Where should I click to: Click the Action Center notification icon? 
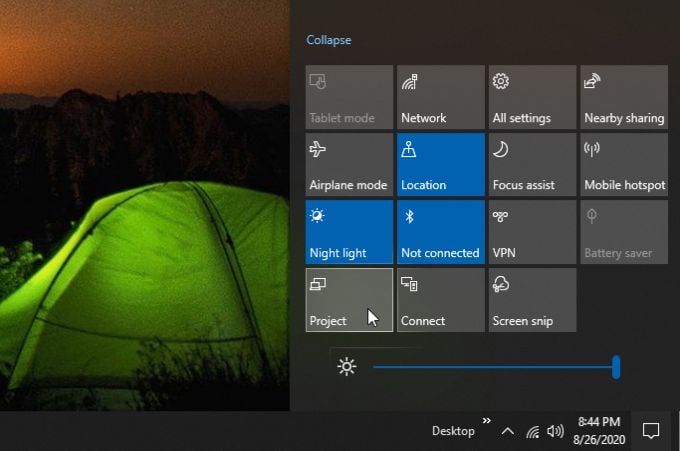(651, 431)
